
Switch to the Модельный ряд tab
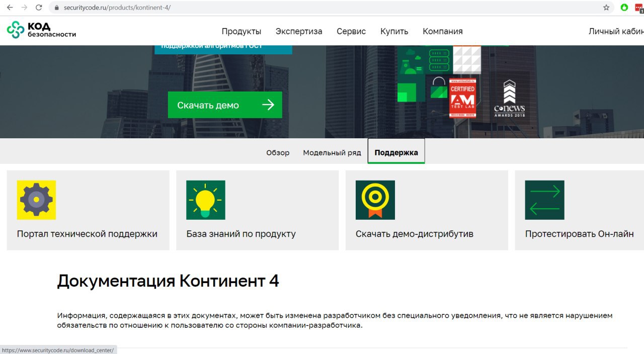(x=332, y=152)
